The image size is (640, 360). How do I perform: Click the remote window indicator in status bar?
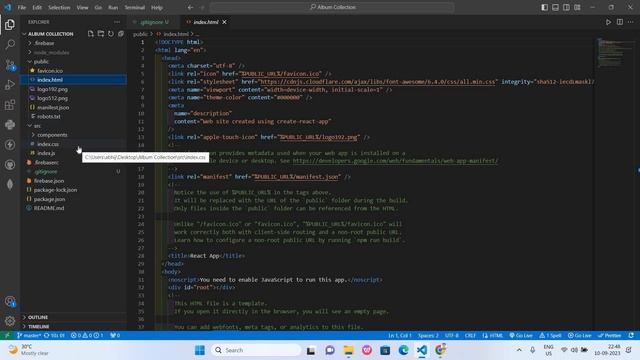[7, 335]
